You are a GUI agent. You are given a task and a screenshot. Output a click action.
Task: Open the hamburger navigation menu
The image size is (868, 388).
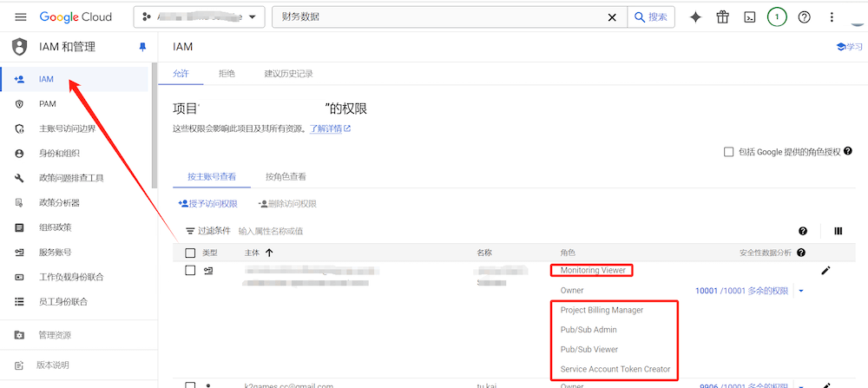point(20,17)
